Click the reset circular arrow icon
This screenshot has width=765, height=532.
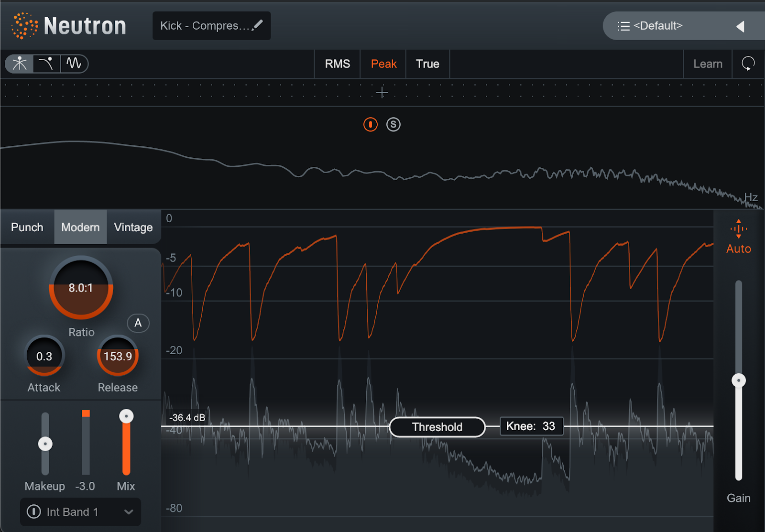point(748,64)
